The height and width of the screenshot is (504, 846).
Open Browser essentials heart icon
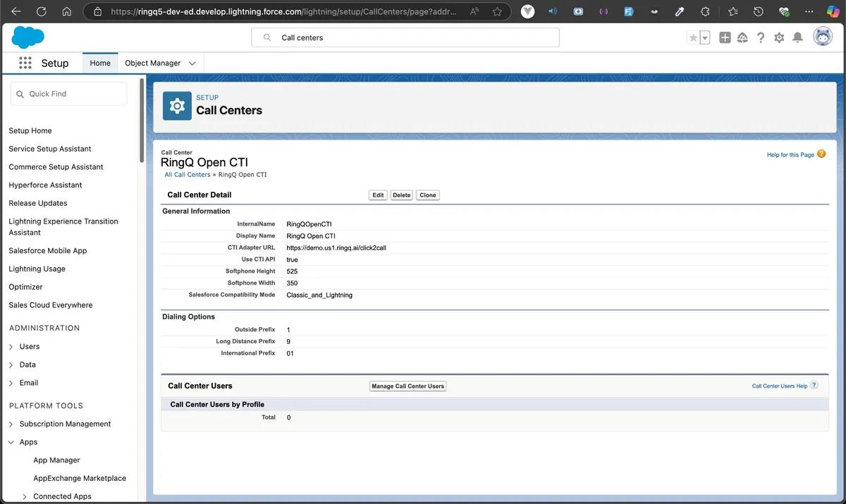[784, 11]
